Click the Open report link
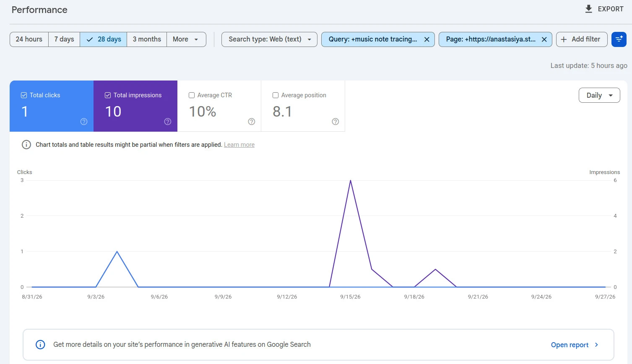Screen dimensions: 632x364 (570, 345)
